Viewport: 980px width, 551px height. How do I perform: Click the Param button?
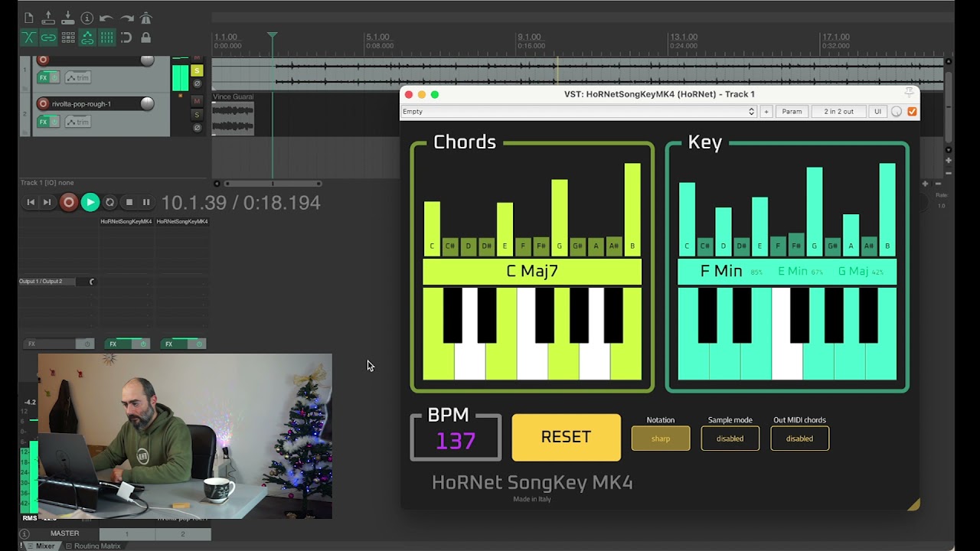[792, 112]
